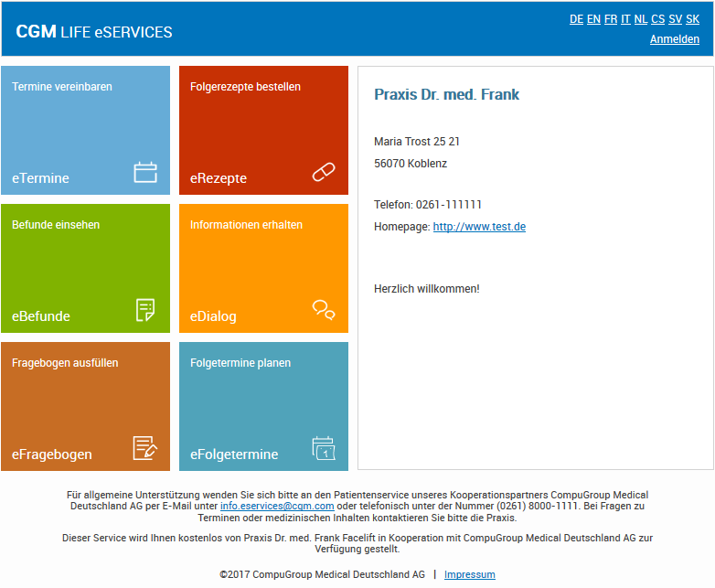
Task: Click the '©2017 CompuGroup Medical Deutschland AG' text
Action: [322, 575]
